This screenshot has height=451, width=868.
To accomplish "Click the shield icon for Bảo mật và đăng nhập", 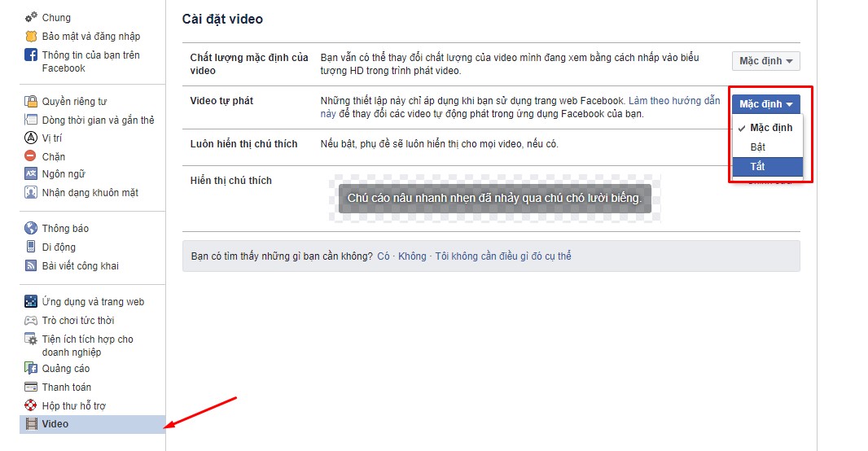I will (x=31, y=36).
